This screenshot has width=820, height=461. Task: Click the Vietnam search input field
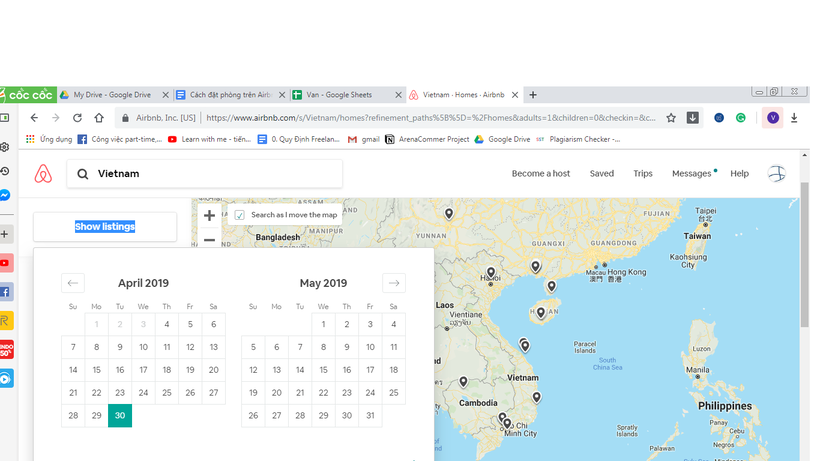click(204, 174)
